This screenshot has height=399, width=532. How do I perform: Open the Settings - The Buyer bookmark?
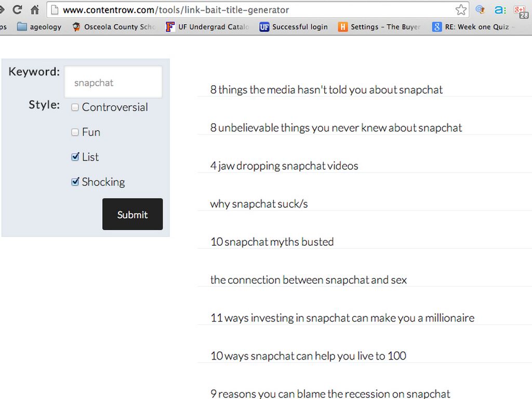coord(379,27)
